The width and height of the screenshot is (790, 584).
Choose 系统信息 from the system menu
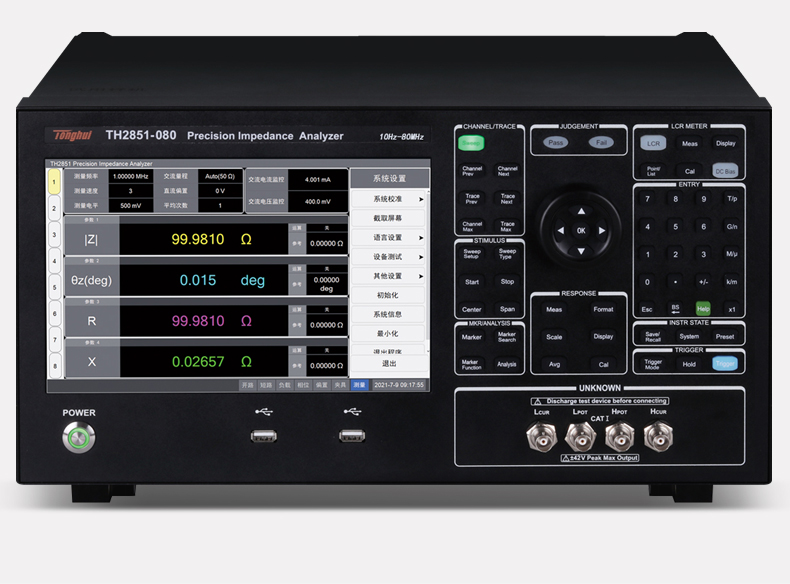[388, 314]
